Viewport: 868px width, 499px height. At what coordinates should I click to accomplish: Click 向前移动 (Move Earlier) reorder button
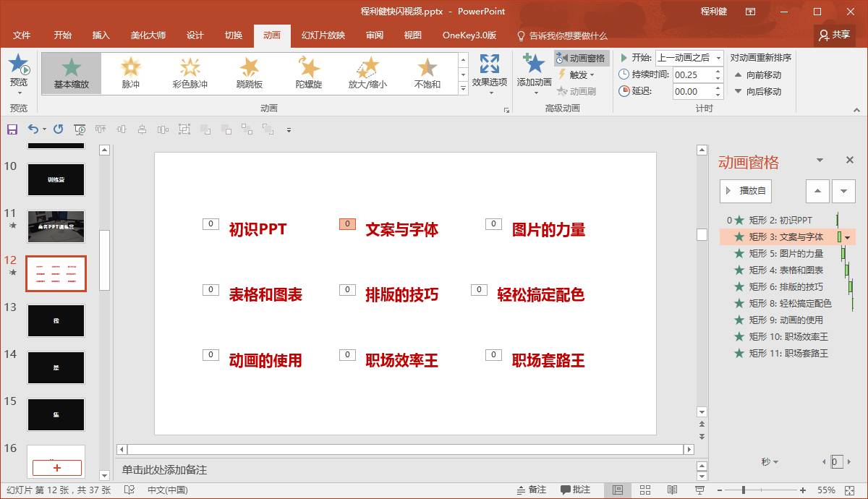coord(757,74)
